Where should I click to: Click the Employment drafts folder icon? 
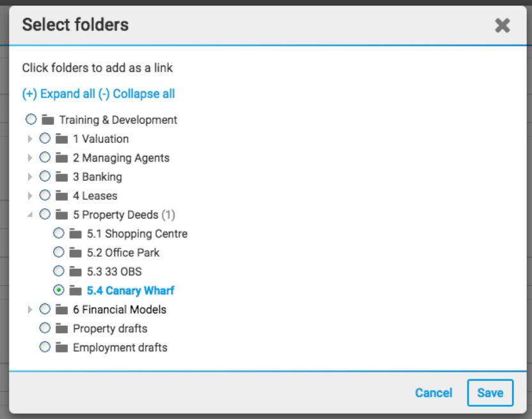click(62, 347)
